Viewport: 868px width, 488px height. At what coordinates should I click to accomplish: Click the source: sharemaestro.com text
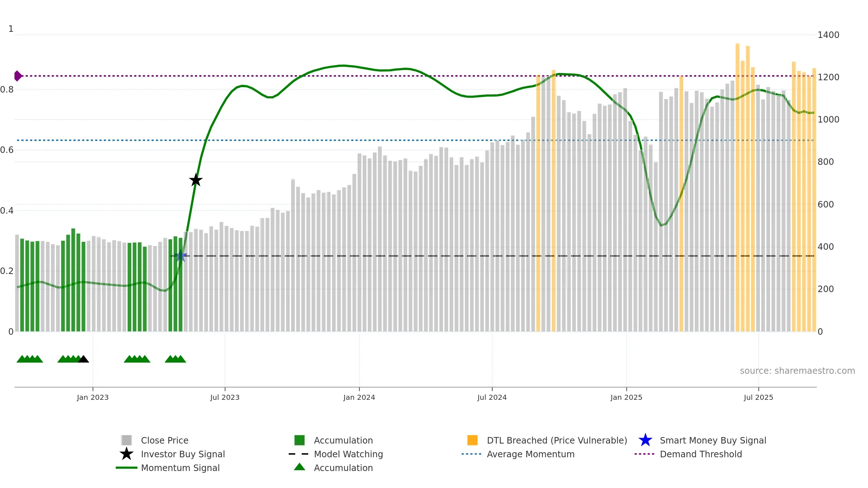(797, 371)
